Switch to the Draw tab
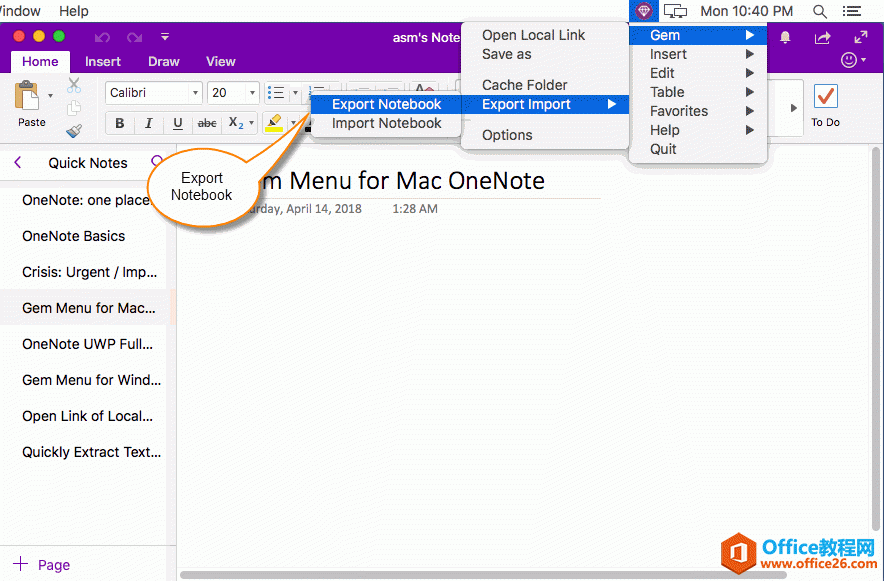 point(163,61)
